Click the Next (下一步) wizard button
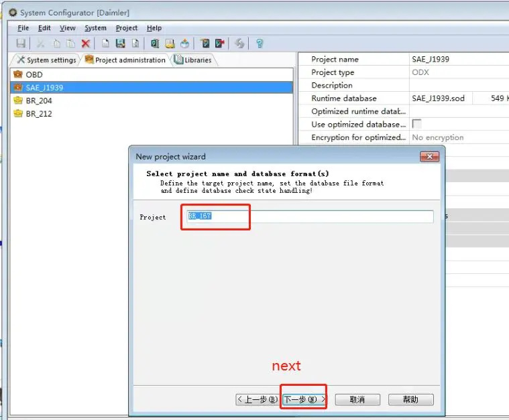Image resolution: width=509 pixels, height=420 pixels. point(304,399)
